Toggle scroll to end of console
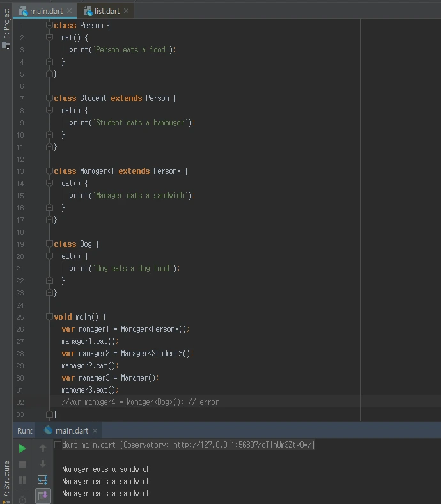This screenshot has width=441, height=504. [x=43, y=496]
